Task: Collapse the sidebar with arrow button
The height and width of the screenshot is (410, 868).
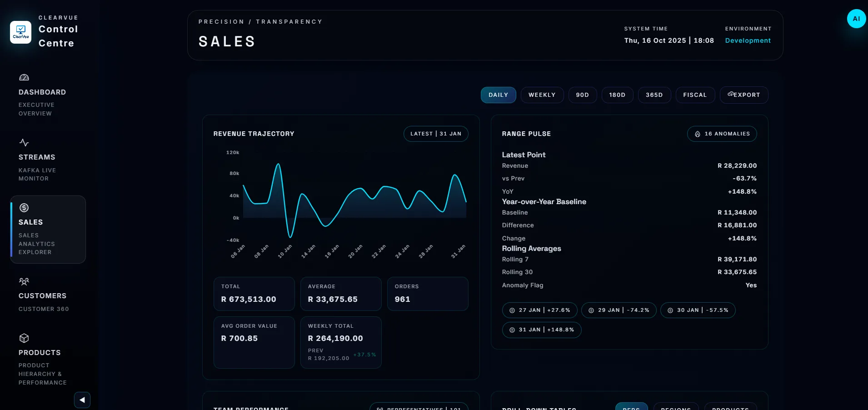Action: 82,400
